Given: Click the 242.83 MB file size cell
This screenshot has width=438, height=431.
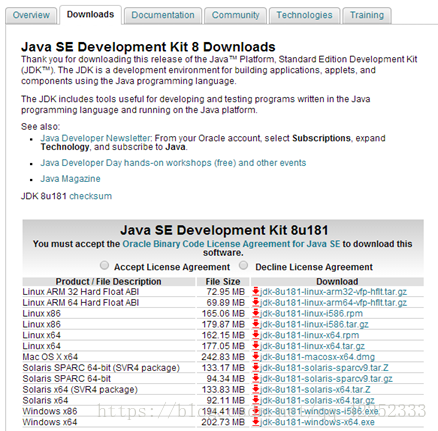Looking at the screenshot, I should click(223, 357).
